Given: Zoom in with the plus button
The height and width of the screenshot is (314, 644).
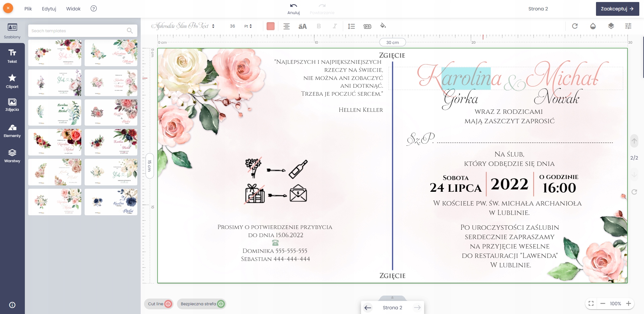Looking at the screenshot, I should point(629,304).
